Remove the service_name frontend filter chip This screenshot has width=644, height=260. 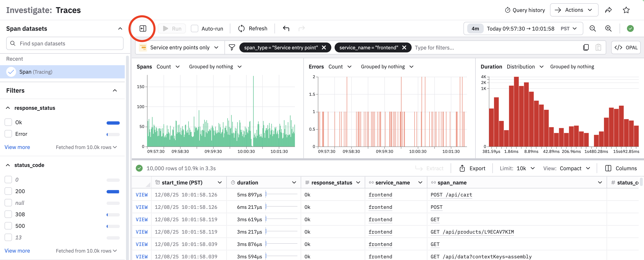pyautogui.click(x=404, y=47)
